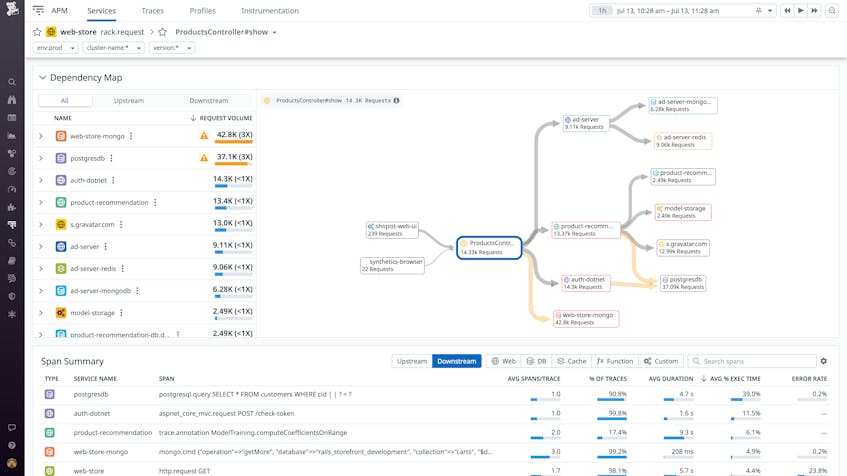Click the auth-dotnet request volume bar
The image size is (847, 476).
[233, 186]
